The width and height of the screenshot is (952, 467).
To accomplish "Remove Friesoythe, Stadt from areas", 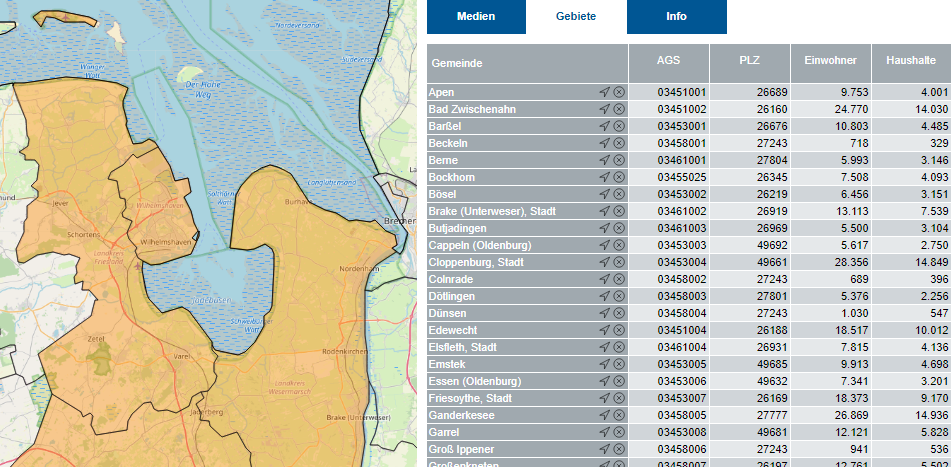I will (x=619, y=398).
